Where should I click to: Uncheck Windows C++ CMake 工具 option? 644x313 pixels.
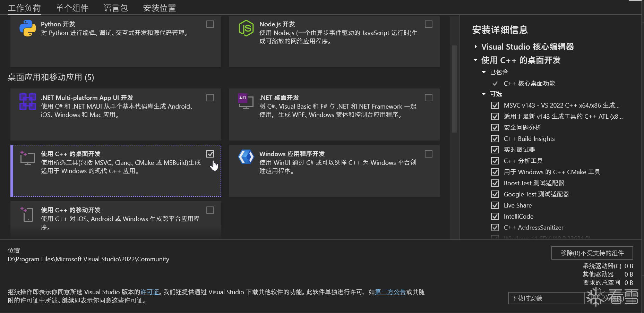pos(495,172)
